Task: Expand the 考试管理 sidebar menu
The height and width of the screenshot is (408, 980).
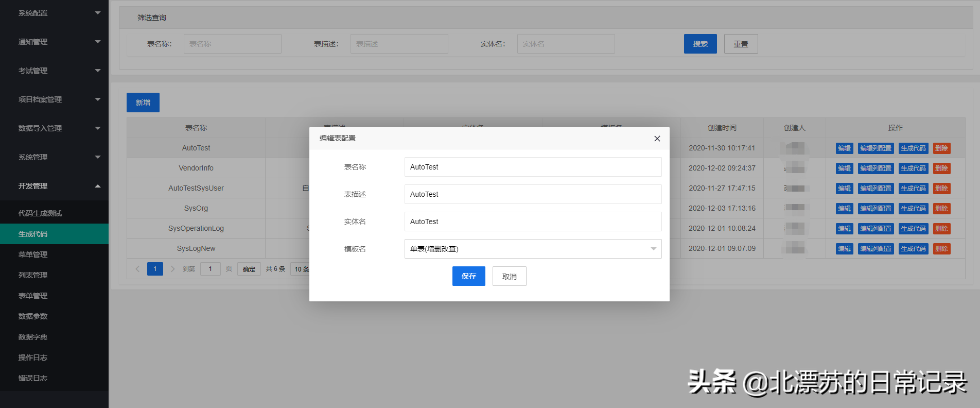Action: [54, 71]
